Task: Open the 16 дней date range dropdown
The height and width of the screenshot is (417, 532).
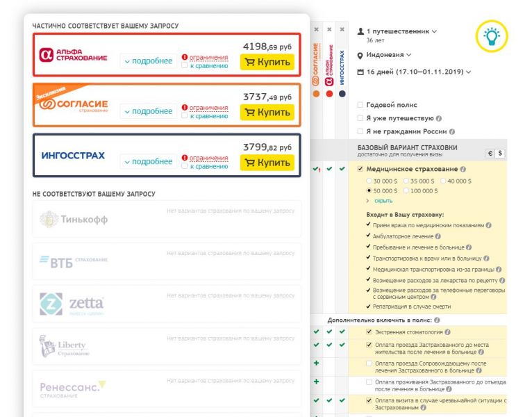Action: 414,72
